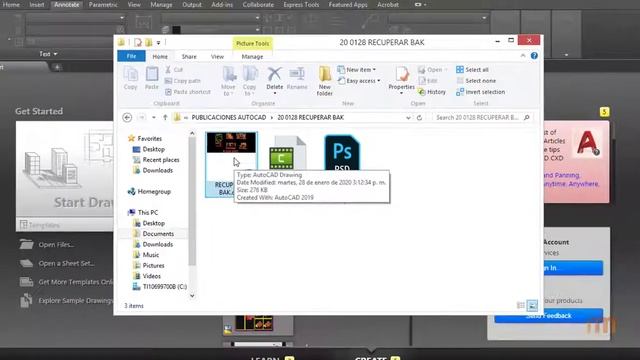640x360 pixels.
Task: Open the Easy access dropdown
Action: (359, 81)
